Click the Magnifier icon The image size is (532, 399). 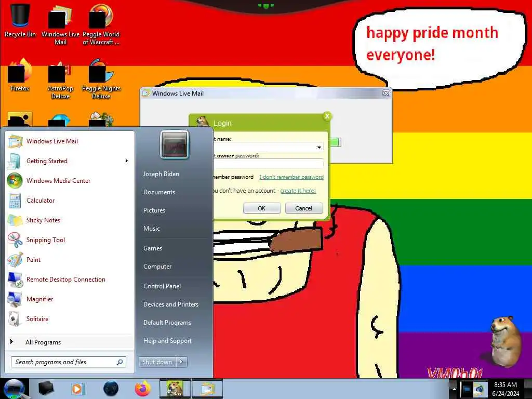pyautogui.click(x=14, y=299)
